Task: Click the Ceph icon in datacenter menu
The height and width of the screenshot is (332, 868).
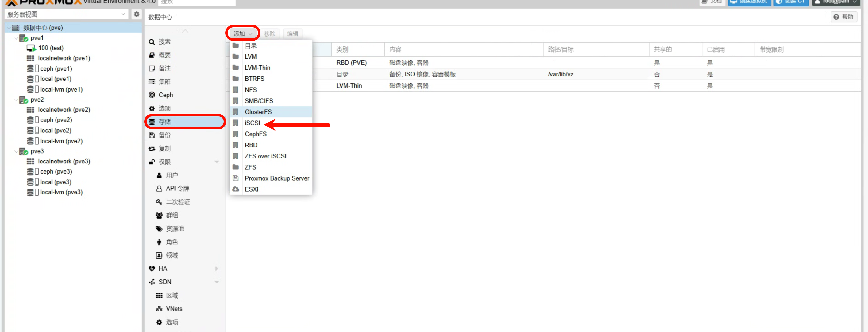Action: (152, 95)
